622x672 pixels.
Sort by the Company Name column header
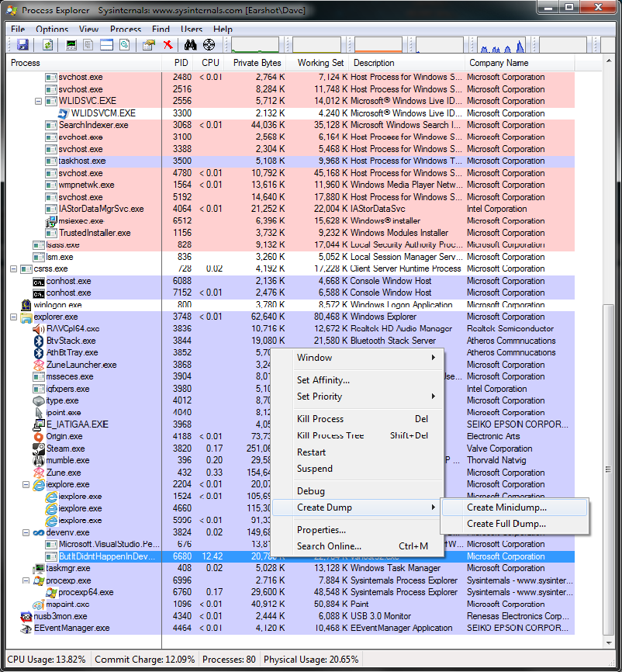click(x=520, y=63)
